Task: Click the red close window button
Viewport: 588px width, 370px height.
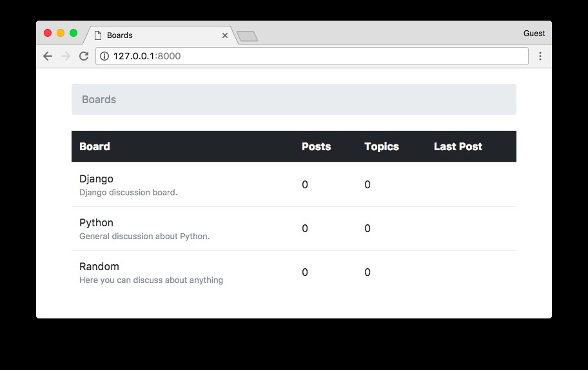Action: click(x=48, y=33)
